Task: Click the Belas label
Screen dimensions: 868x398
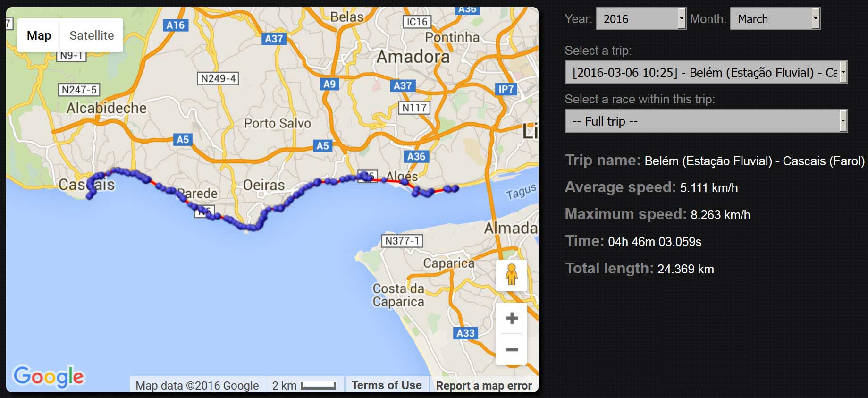Action: pos(347,17)
